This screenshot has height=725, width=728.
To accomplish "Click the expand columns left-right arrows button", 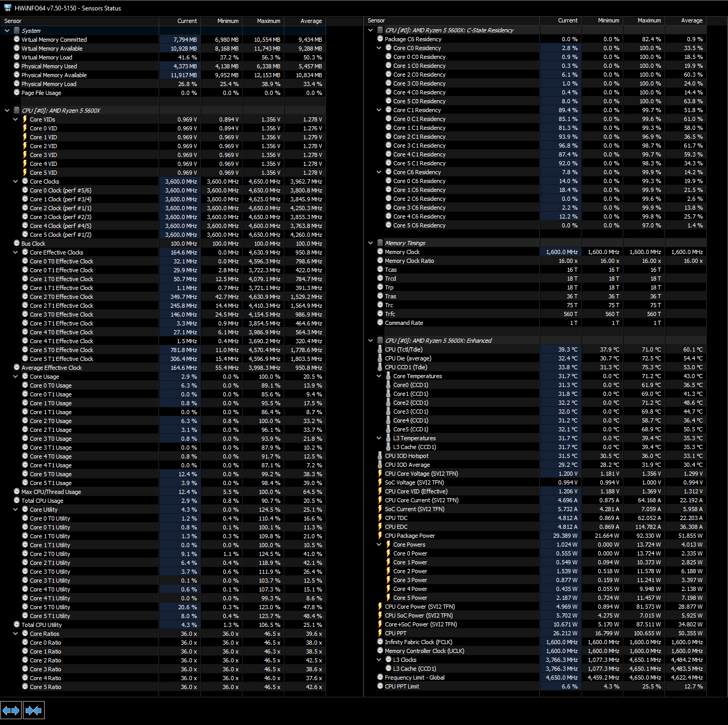I will click(11, 710).
